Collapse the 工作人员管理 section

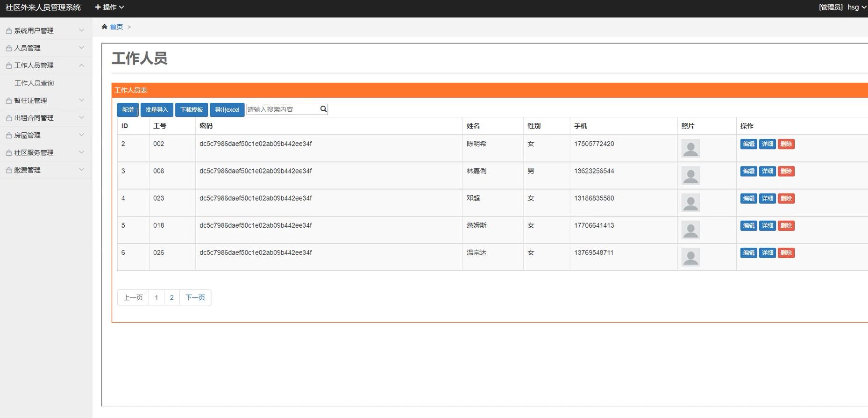click(x=81, y=65)
